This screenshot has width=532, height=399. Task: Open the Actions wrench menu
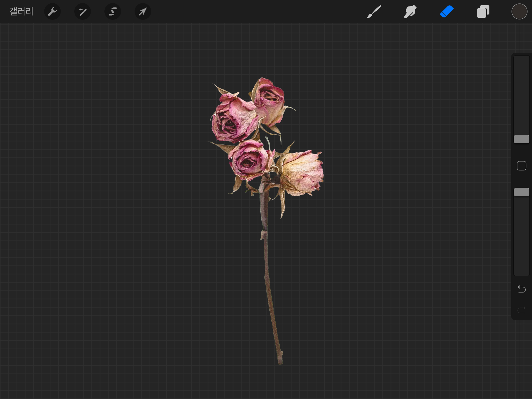pos(52,12)
